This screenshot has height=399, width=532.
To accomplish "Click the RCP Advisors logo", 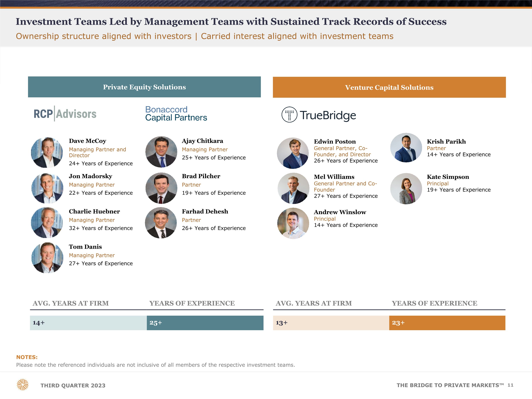I will tap(65, 114).
